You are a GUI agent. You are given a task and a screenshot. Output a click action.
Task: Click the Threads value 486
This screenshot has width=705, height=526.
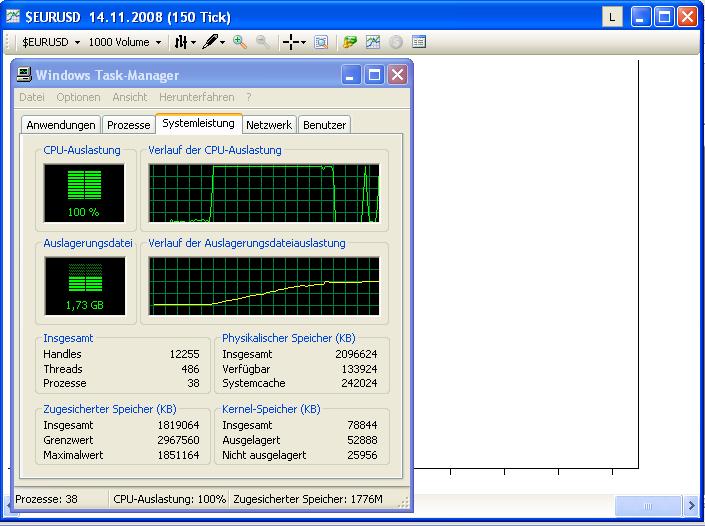190,369
